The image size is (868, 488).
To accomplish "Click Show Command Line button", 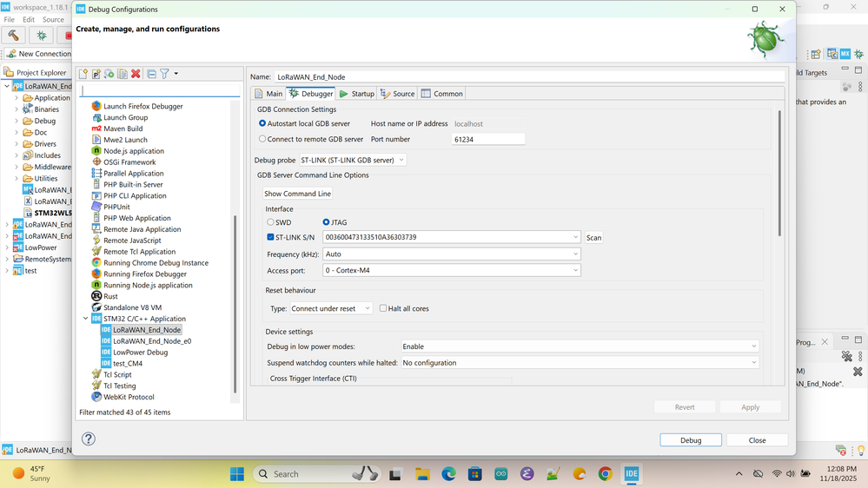I will click(297, 194).
